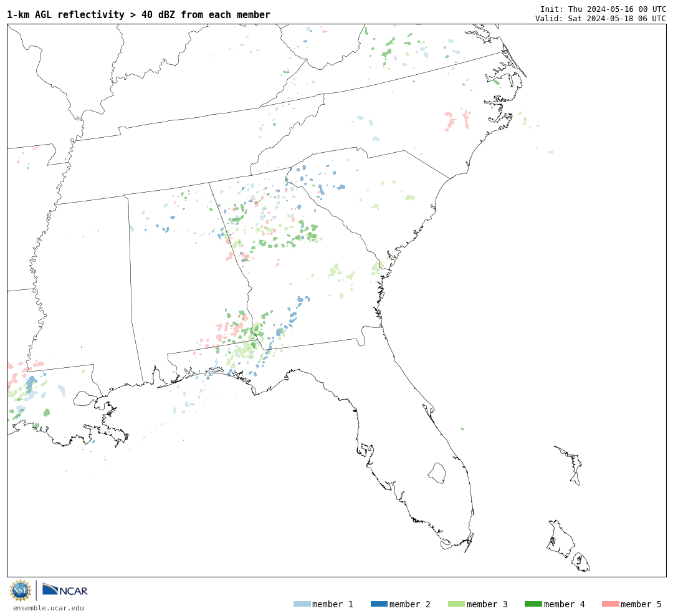Image resolution: width=673 pixels, height=616 pixels.
Task: Click the member 4 dark green swatch
Action: tap(533, 604)
